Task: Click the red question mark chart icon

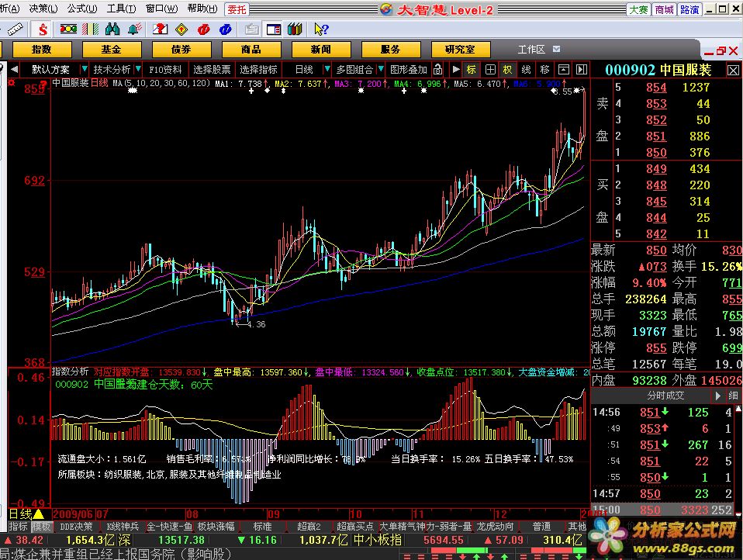Action: pyautogui.click(x=160, y=29)
